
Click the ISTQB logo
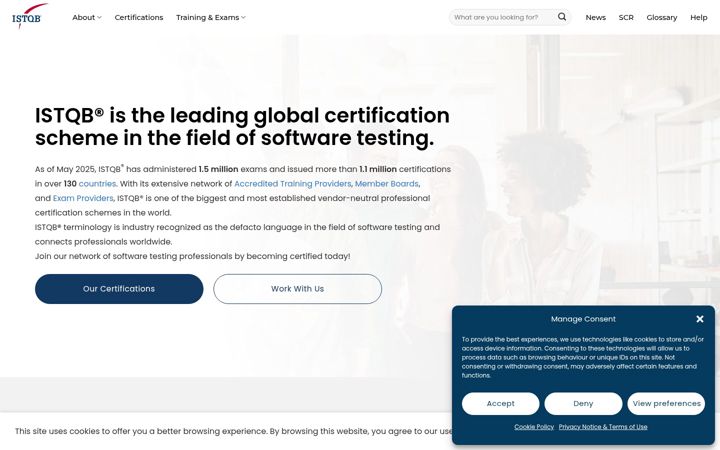click(29, 16)
